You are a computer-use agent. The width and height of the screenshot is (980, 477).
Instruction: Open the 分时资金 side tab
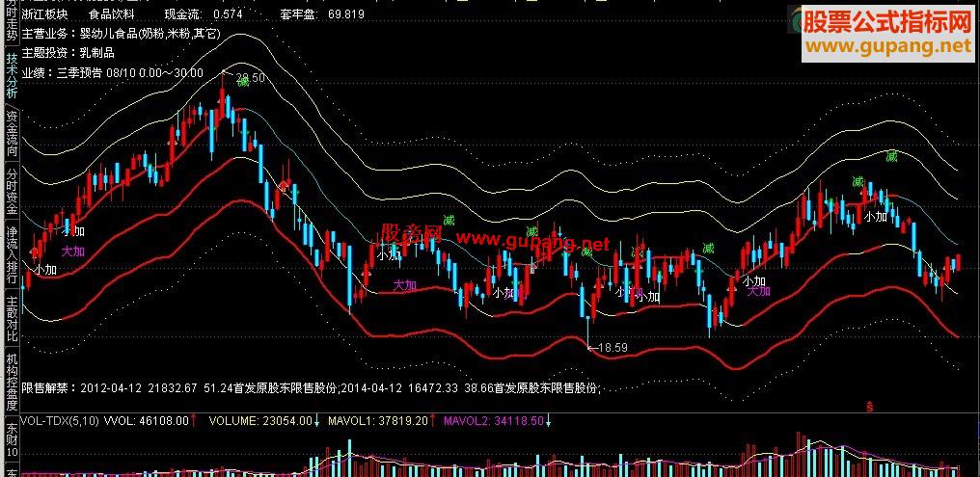point(12,191)
